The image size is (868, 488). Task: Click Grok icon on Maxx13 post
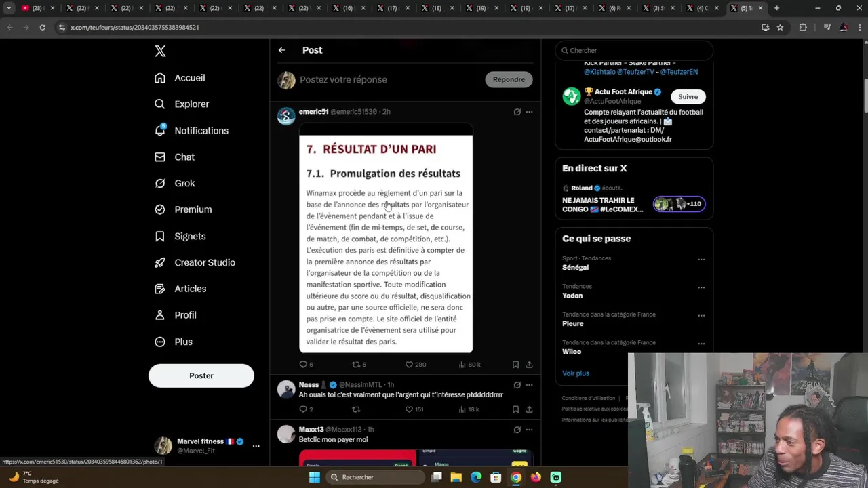click(x=517, y=430)
